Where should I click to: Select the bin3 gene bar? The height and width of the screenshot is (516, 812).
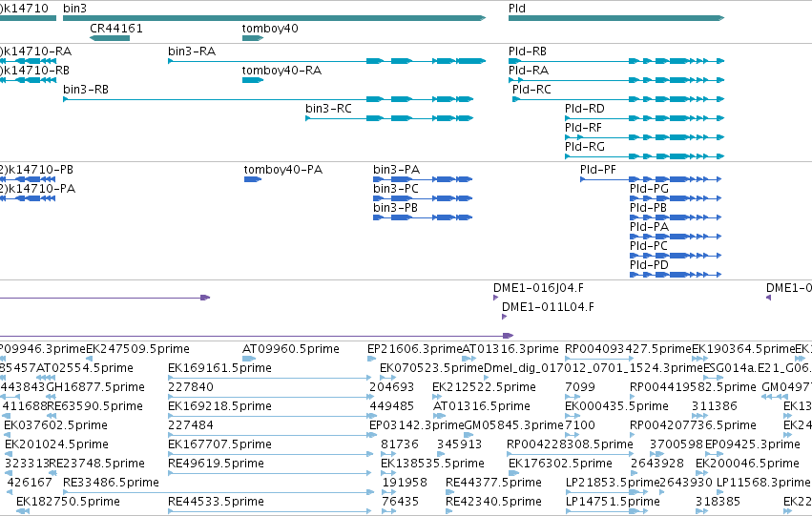275,18
